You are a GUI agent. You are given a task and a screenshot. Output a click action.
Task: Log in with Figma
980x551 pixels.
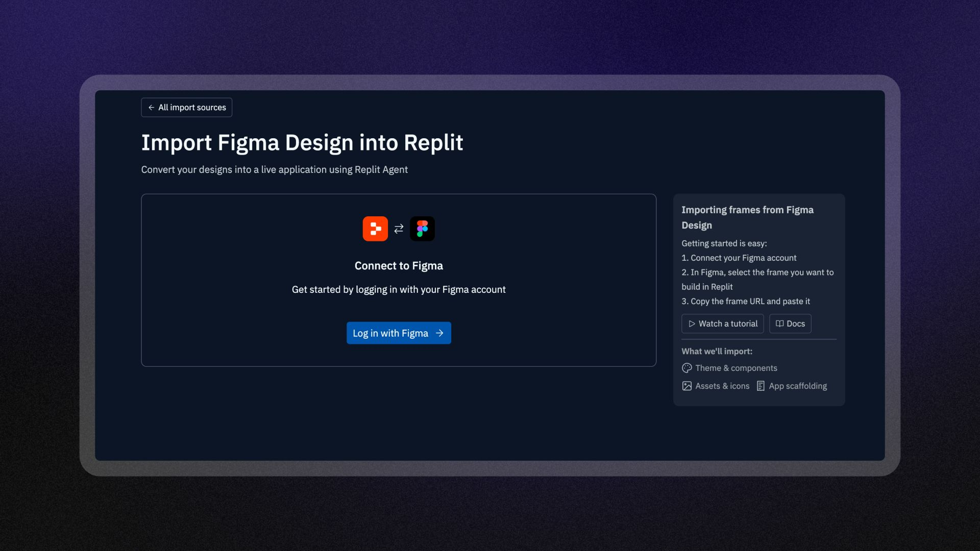coord(399,333)
